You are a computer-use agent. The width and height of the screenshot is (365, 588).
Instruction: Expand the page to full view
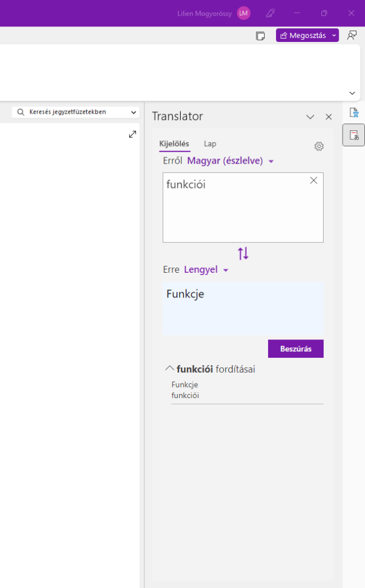click(x=133, y=134)
